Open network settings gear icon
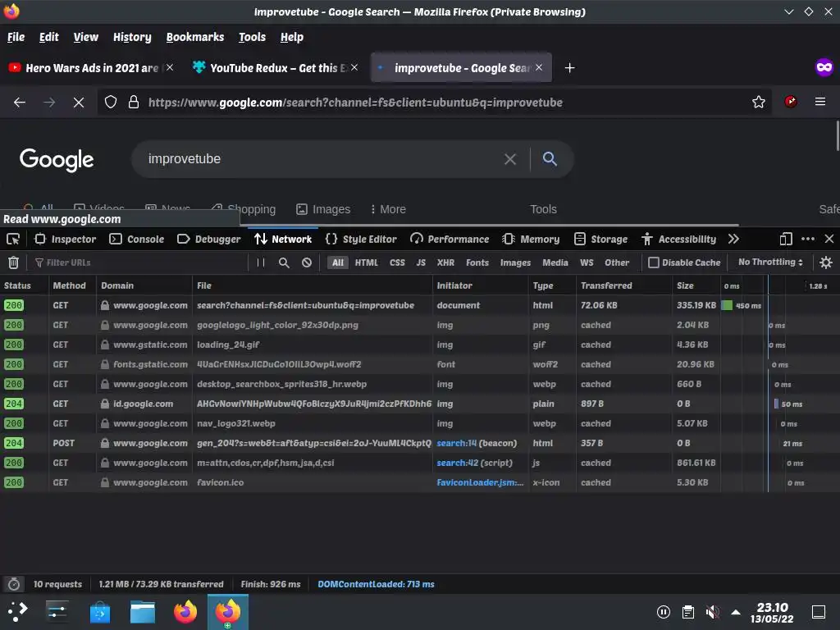Image resolution: width=840 pixels, height=630 pixels. tap(825, 262)
